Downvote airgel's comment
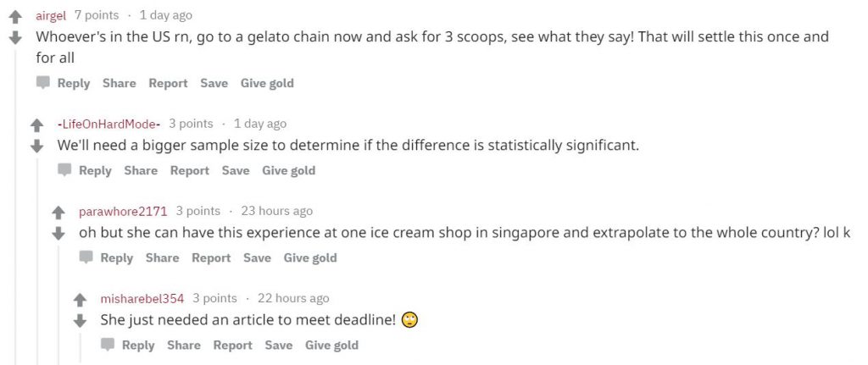 [15, 37]
